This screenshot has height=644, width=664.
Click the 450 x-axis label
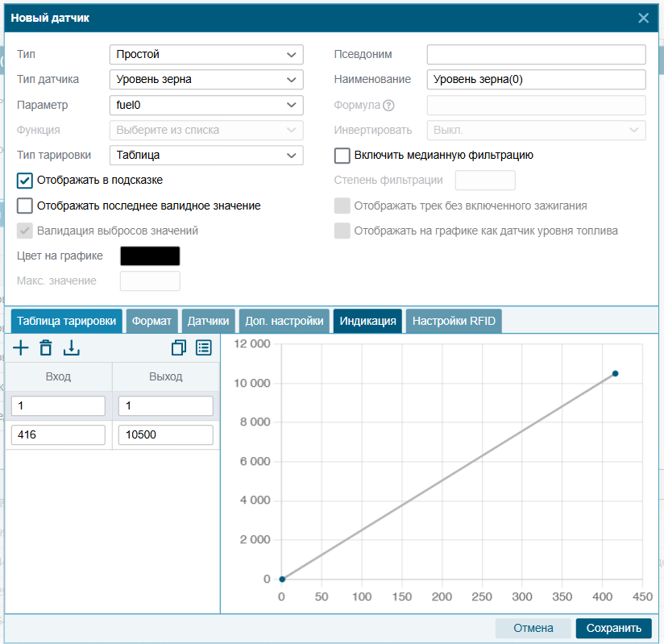pos(642,596)
